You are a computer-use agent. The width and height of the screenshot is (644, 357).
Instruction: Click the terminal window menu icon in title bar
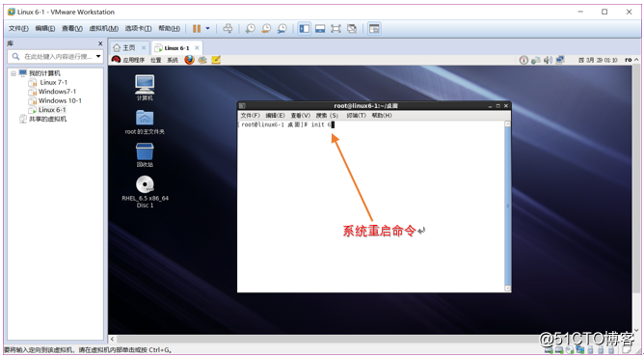(x=242, y=106)
